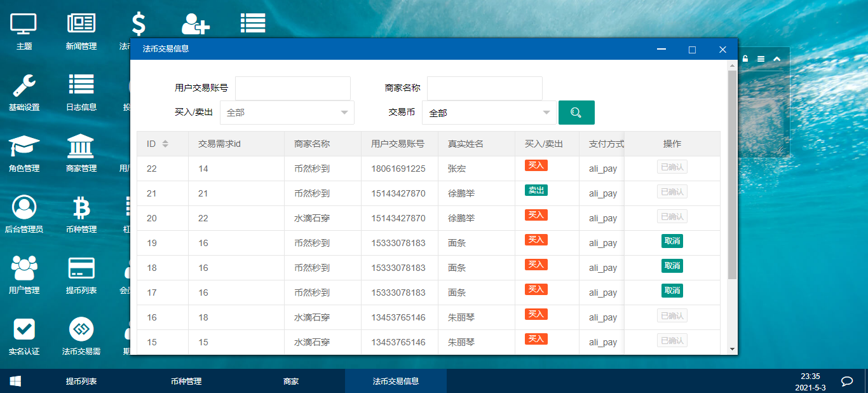Collapse the widget using the up chevron
This screenshot has height=393, width=868.
(776, 59)
